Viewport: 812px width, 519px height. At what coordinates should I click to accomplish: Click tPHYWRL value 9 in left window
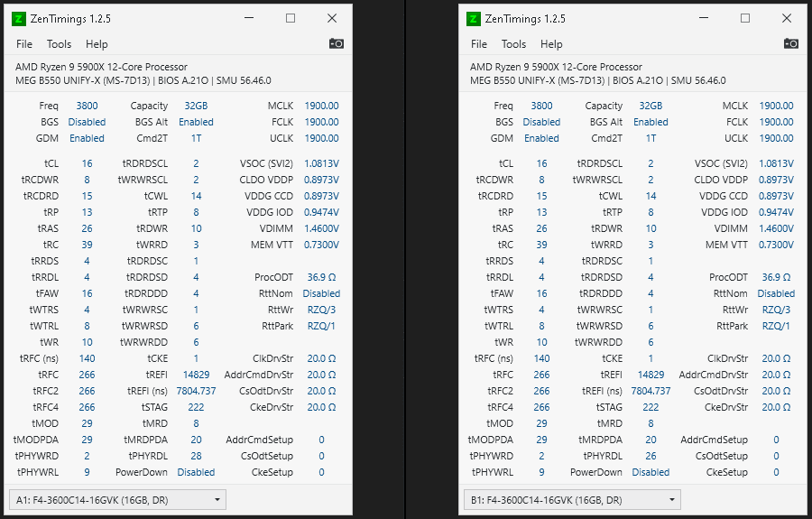(x=87, y=472)
